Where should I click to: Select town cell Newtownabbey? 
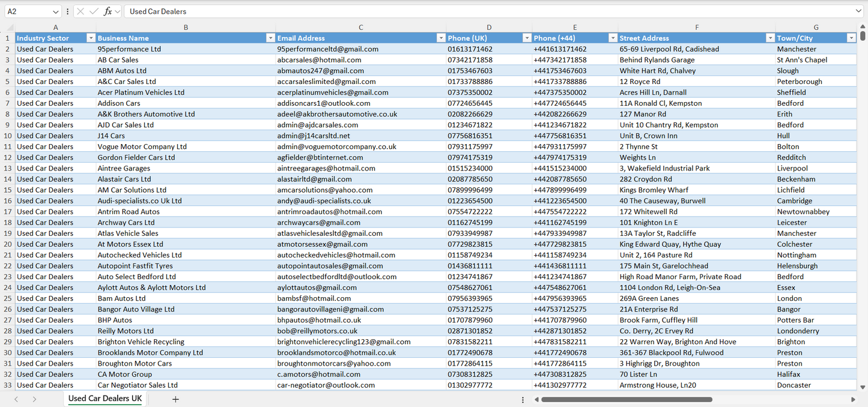pos(816,211)
